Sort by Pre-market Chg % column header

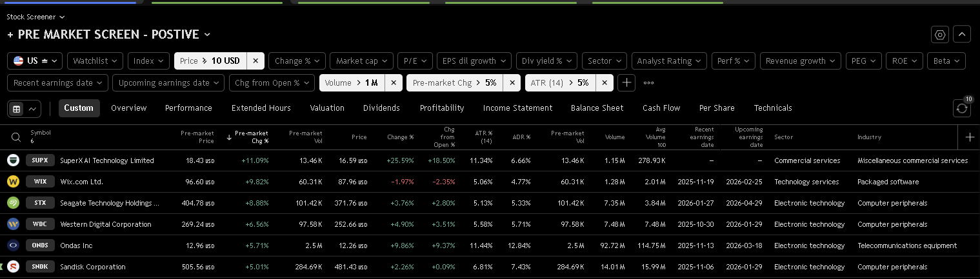click(251, 137)
